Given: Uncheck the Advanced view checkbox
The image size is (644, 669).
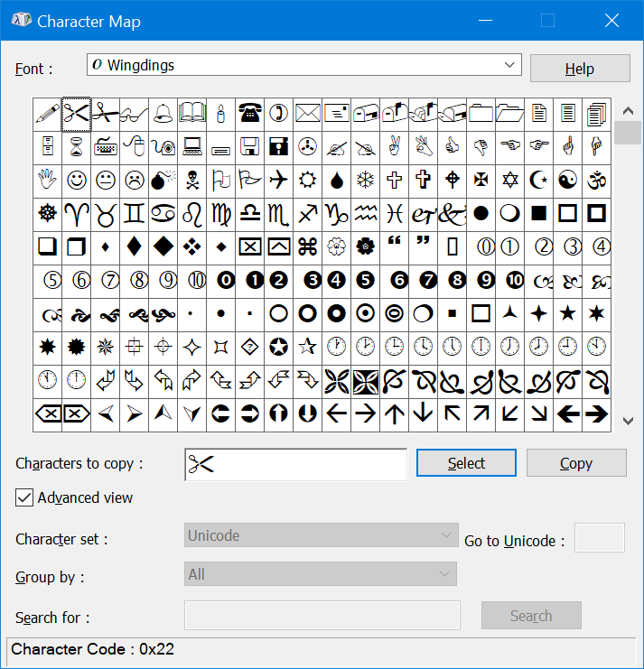Looking at the screenshot, I should click(24, 497).
